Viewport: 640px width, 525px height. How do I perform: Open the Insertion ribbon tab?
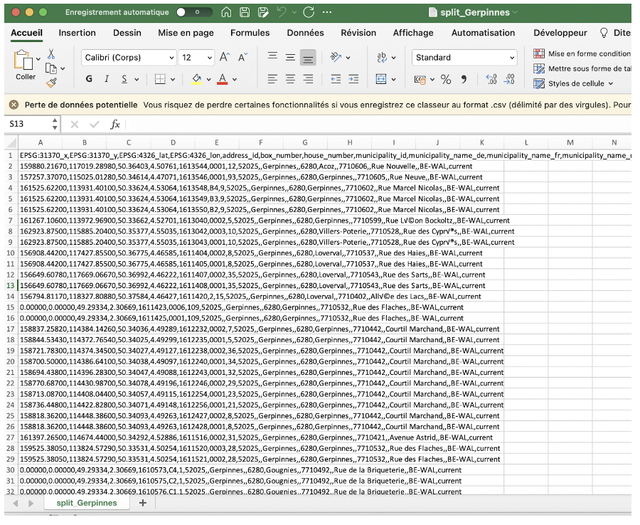tap(77, 33)
